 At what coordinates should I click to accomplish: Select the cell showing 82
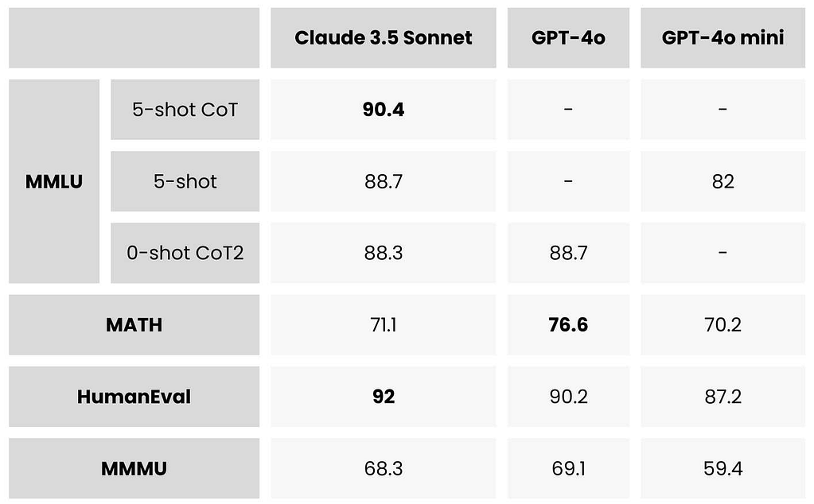tap(722, 181)
